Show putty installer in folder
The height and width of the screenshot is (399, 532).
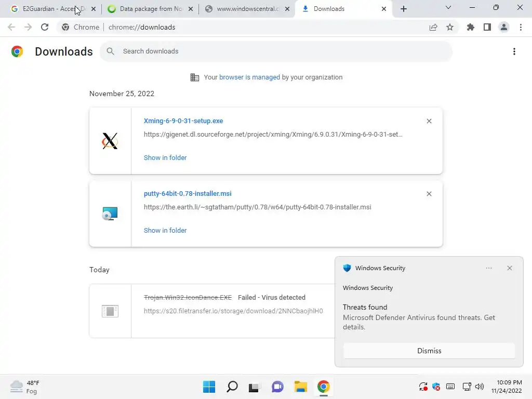click(165, 230)
